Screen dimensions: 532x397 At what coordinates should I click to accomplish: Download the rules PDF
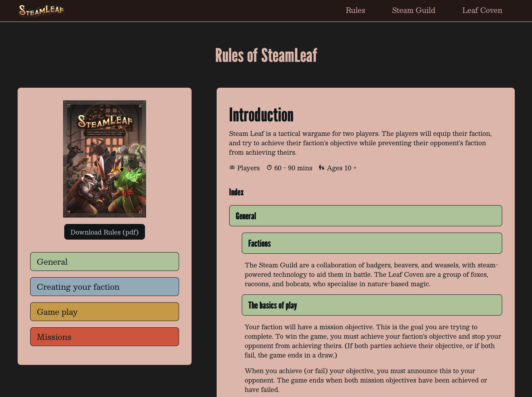(x=105, y=232)
